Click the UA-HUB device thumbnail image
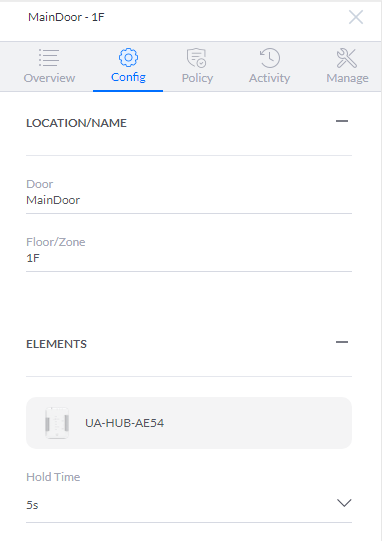Image resolution: width=382 pixels, height=541 pixels. (x=57, y=423)
